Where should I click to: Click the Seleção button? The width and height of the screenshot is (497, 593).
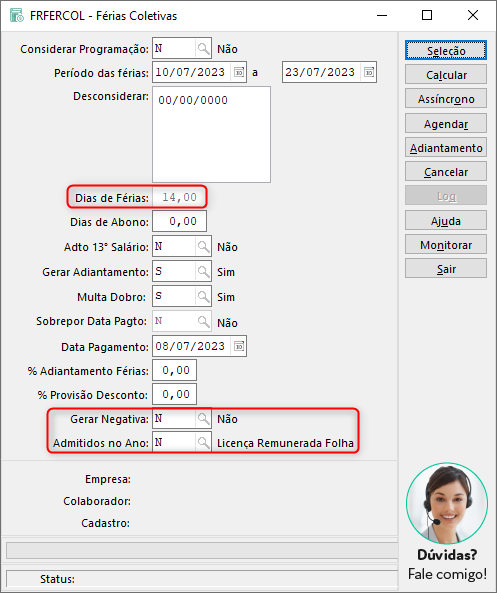click(x=446, y=51)
